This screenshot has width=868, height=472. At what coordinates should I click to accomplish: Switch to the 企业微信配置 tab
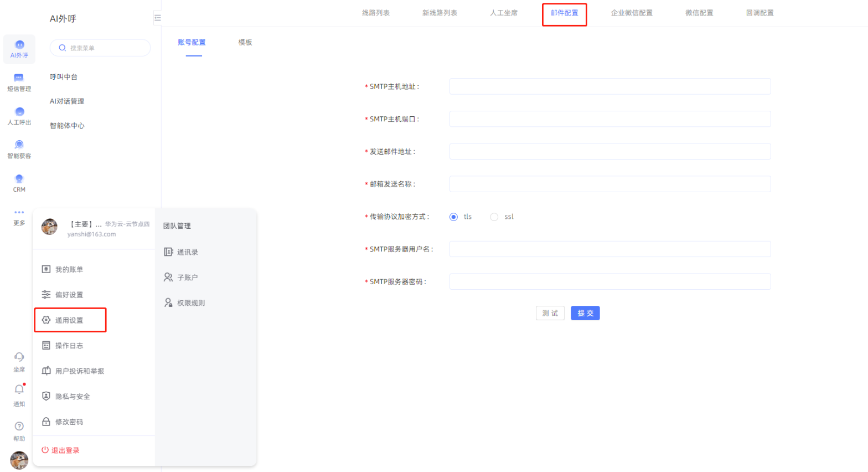631,13
